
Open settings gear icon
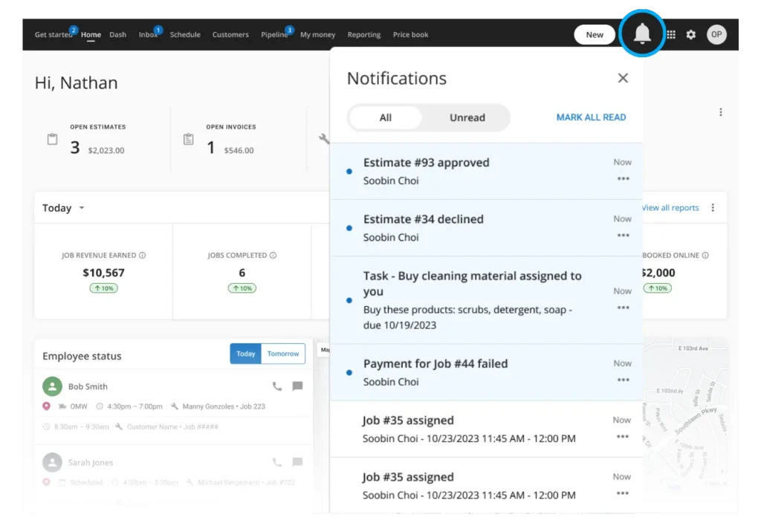[x=691, y=35]
